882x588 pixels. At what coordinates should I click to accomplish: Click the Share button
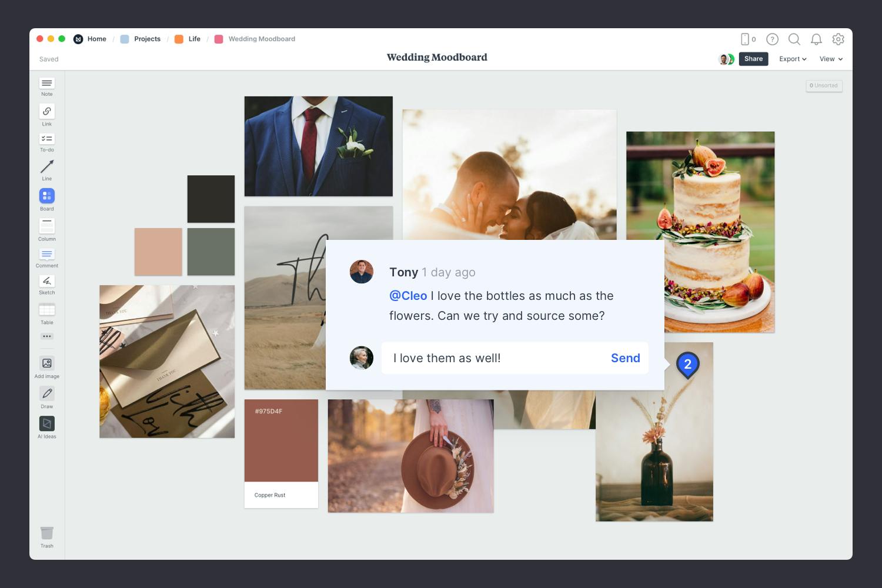coord(753,59)
